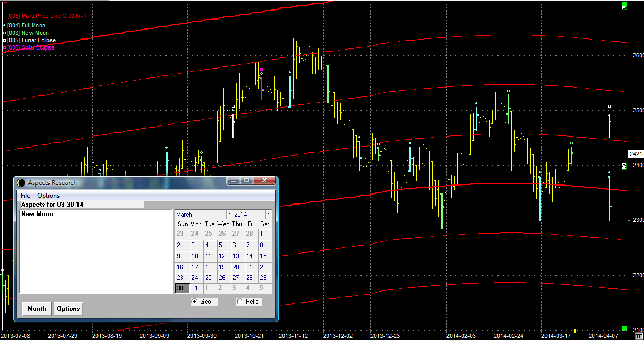Select New Moon in the aspects list

pos(37,214)
